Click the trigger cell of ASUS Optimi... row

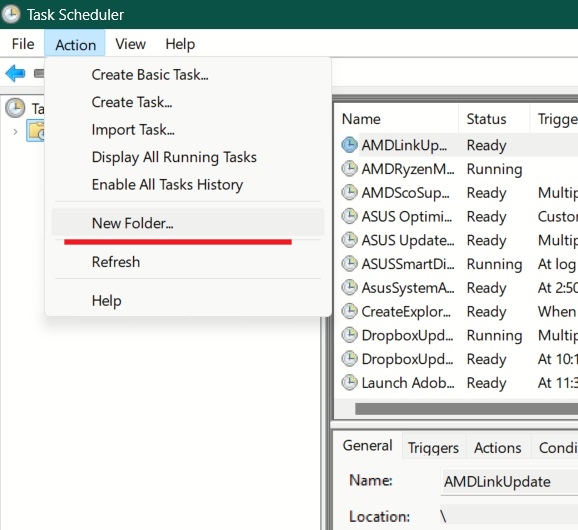coord(557,216)
